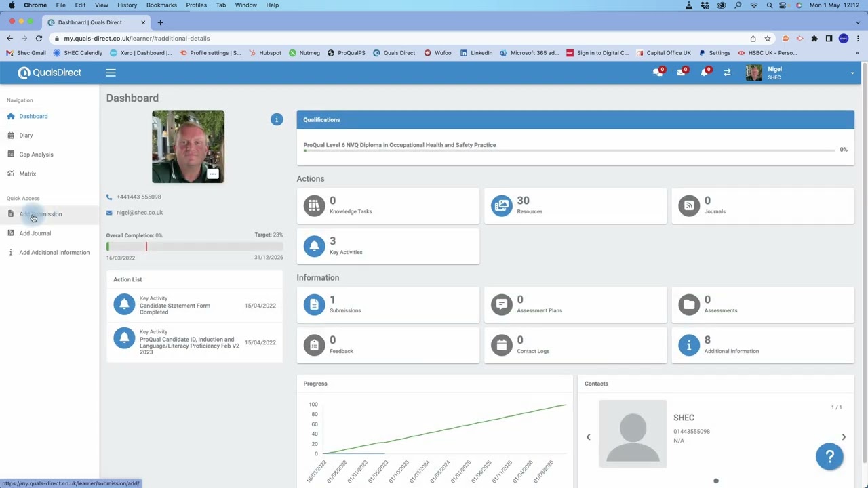
Task: Open the Assessments folder card icon
Action: pyautogui.click(x=689, y=304)
